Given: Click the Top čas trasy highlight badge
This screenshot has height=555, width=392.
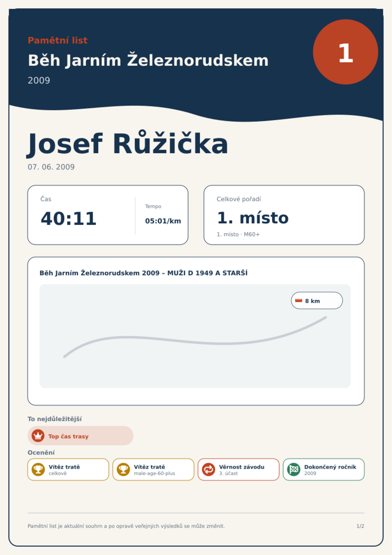Looking at the screenshot, I should pyautogui.click(x=80, y=436).
